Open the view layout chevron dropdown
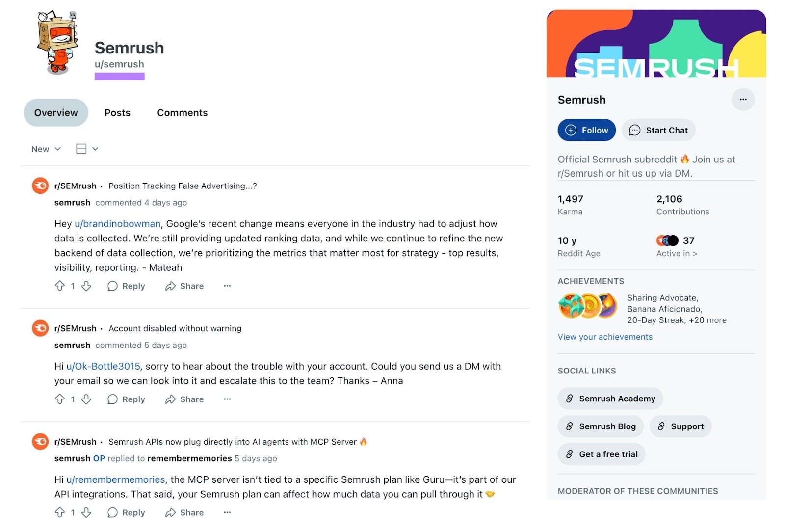Viewport: 785px width, 532px height. pos(96,148)
